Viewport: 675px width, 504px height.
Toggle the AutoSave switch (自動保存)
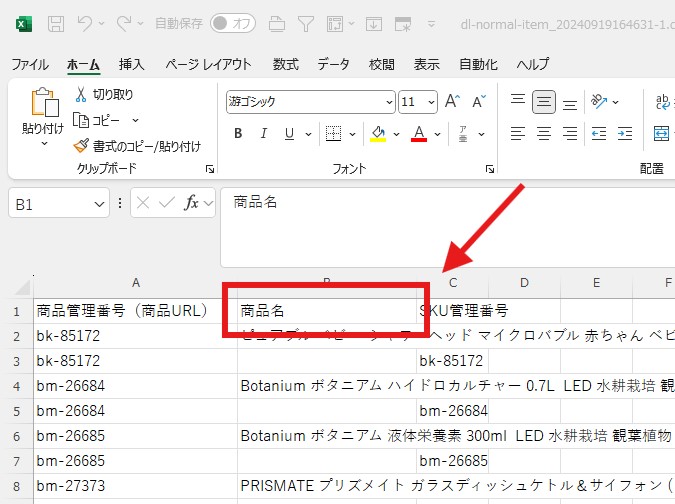tap(233, 24)
